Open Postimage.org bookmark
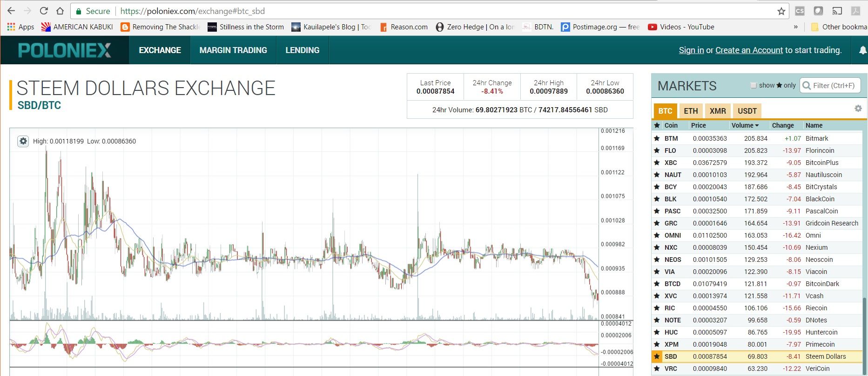Screen dimensions: 868x376 click(600, 27)
